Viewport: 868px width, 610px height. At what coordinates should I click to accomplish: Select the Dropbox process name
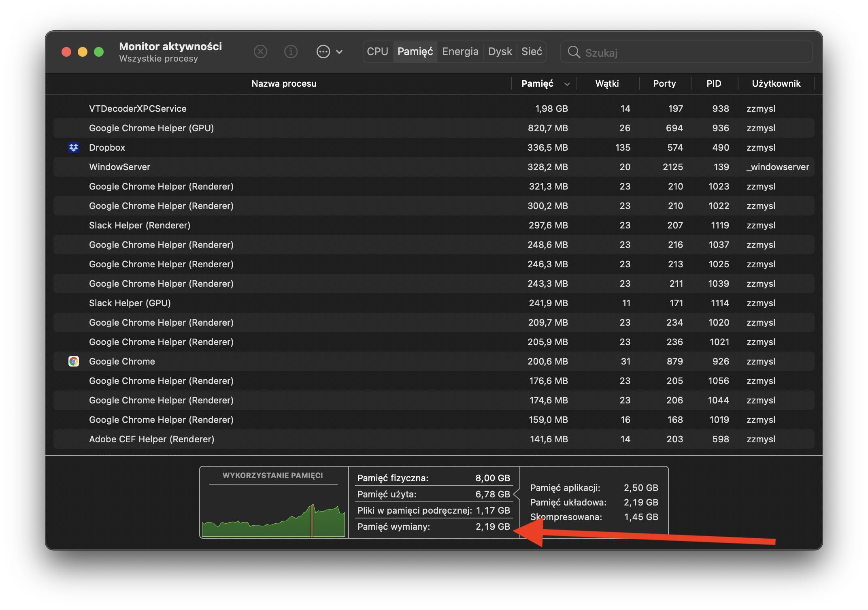pos(107,147)
